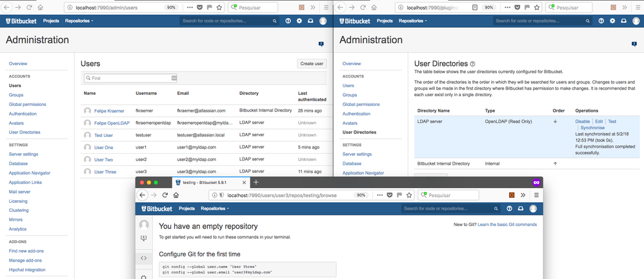Viewport: 644px width, 279px height.
Task: Open the inbox icon in the User Directories window
Action: (x=624, y=21)
